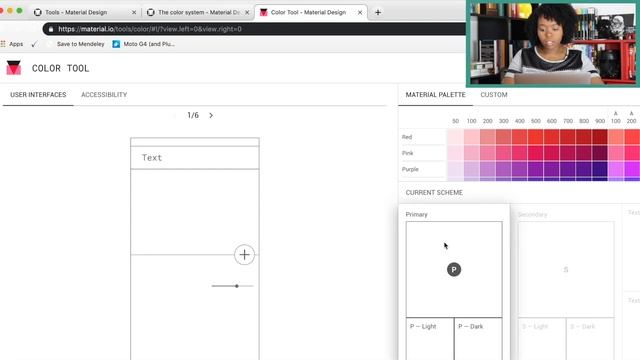Image resolution: width=640 pixels, height=360 pixels.
Task: Switch to Tools - Material Design browser tab
Action: 84,13
